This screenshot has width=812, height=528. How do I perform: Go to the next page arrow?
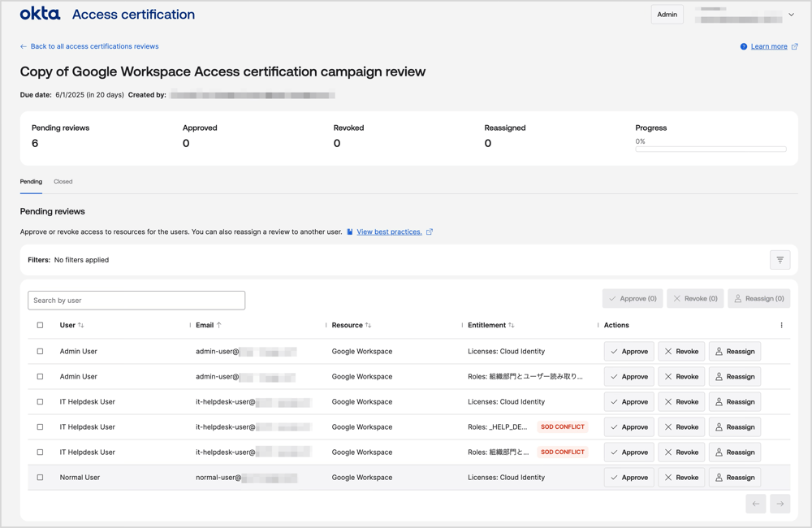[x=780, y=504]
